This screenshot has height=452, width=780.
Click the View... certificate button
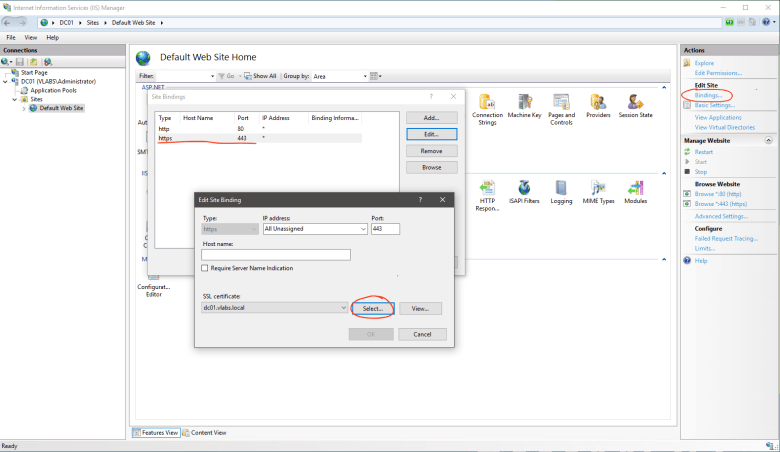pos(420,309)
